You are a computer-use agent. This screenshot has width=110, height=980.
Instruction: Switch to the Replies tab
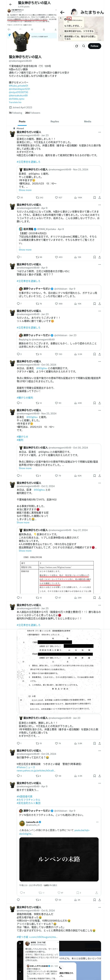pyautogui.click(x=55, y=121)
